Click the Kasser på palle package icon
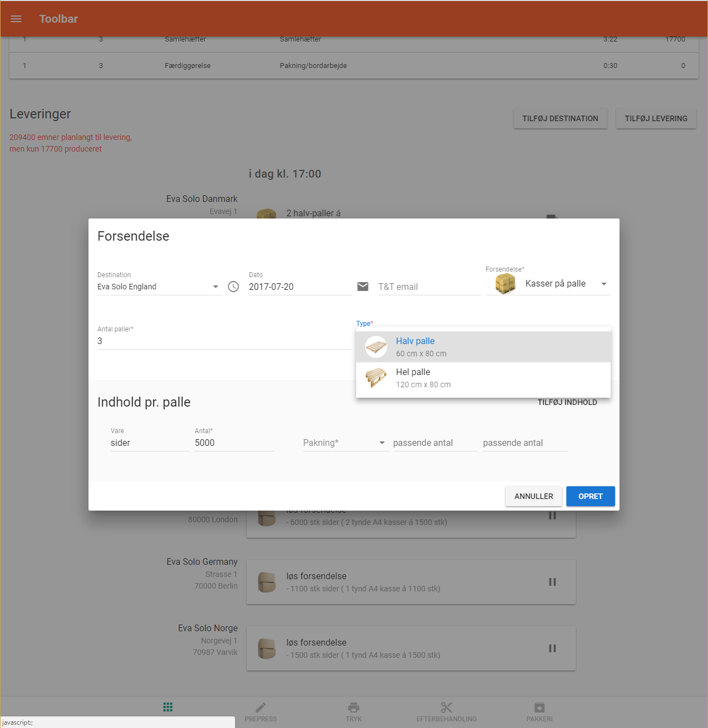 [x=505, y=283]
